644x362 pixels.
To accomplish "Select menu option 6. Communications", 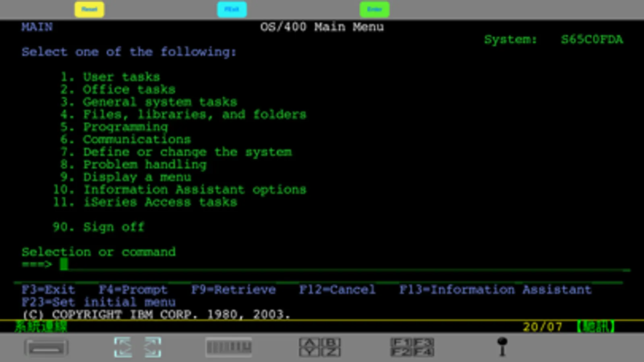I will point(125,140).
